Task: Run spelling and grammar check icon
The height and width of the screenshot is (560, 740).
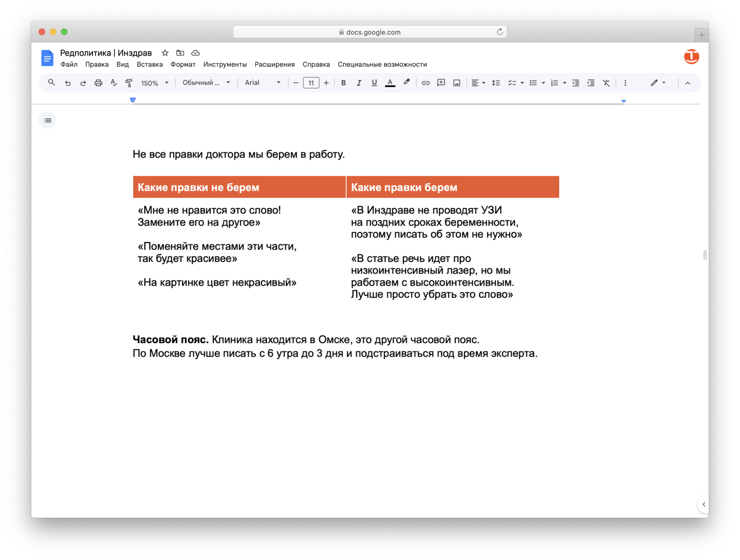Action: (x=114, y=83)
